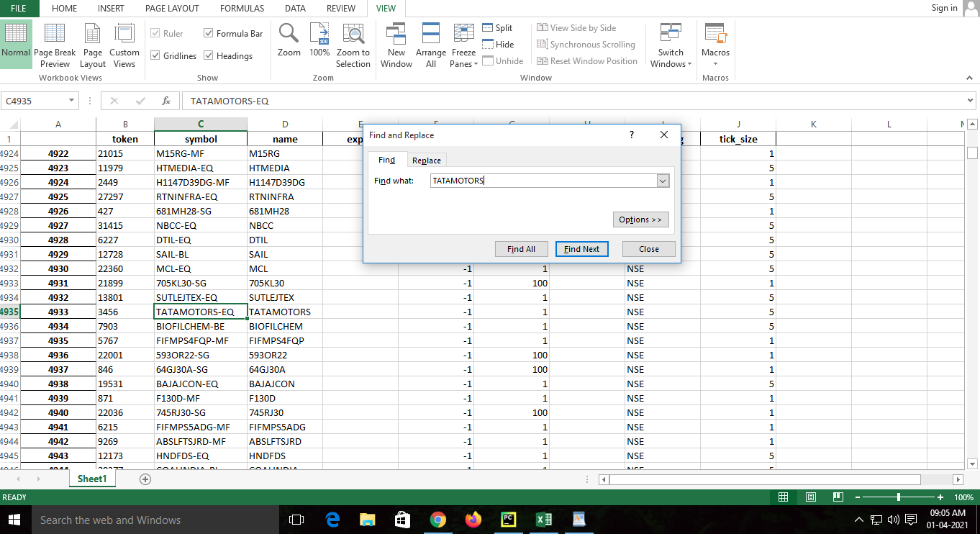Split the worksheet window
The width and height of the screenshot is (980, 534).
tap(497, 28)
